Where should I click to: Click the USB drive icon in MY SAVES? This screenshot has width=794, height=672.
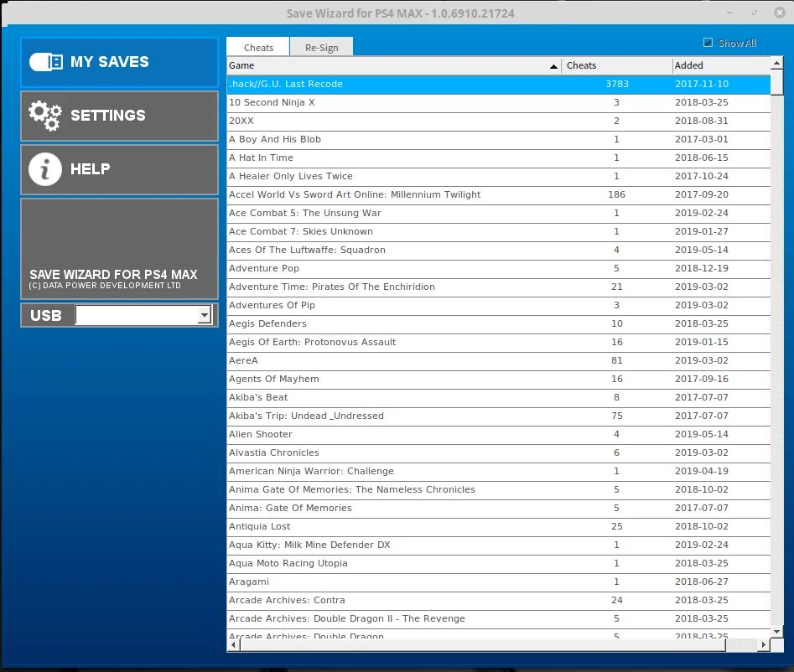point(46,62)
